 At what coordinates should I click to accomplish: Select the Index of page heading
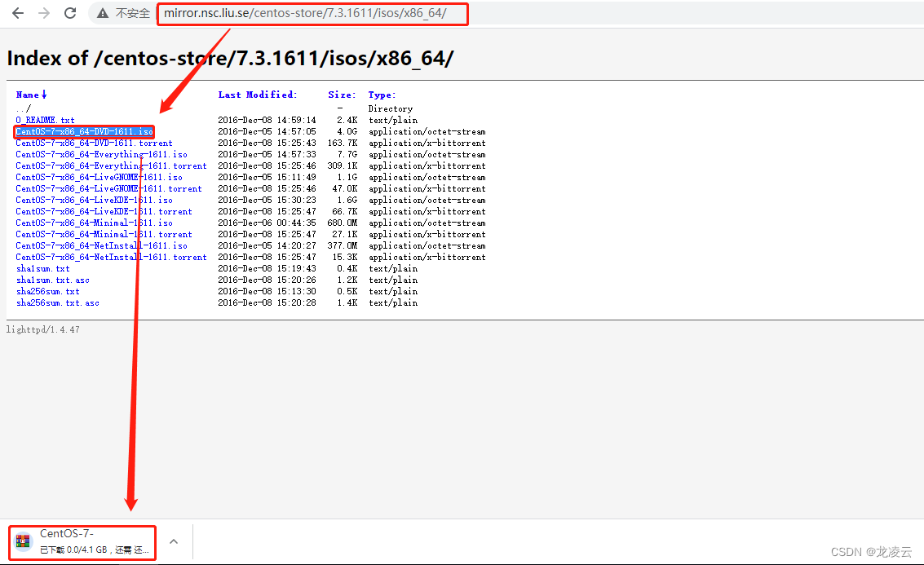tap(231, 59)
